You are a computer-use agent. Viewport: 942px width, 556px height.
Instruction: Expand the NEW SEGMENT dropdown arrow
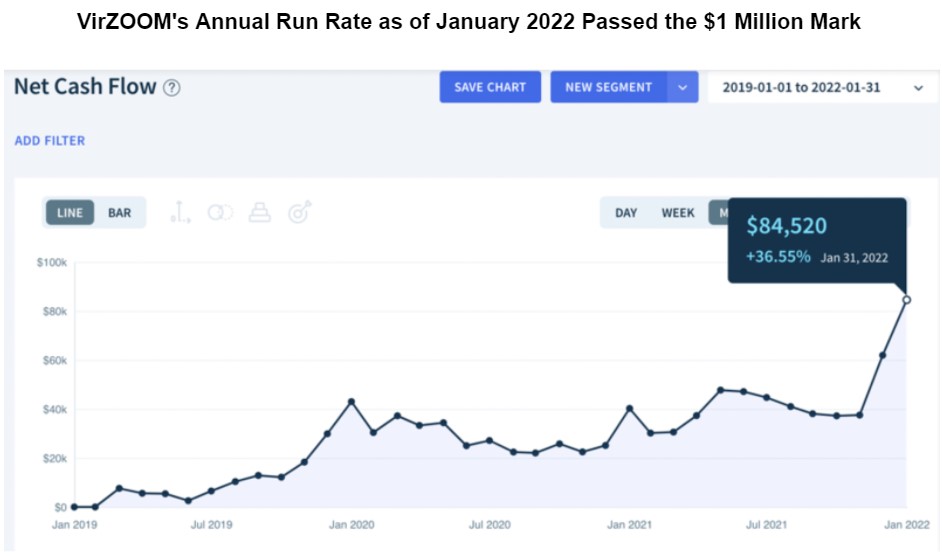pyautogui.click(x=682, y=87)
